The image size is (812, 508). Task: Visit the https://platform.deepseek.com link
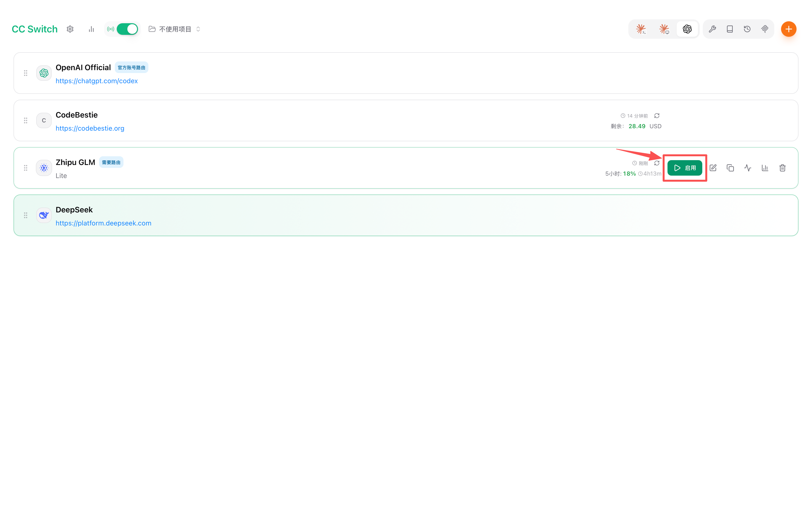point(103,223)
